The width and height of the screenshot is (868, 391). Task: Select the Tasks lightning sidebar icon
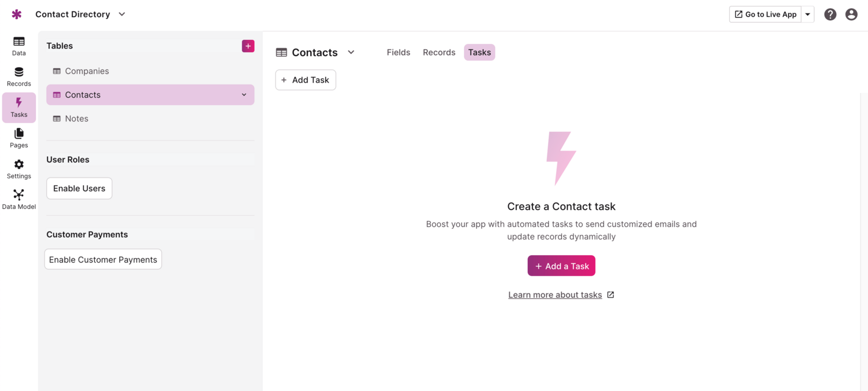pos(19,108)
